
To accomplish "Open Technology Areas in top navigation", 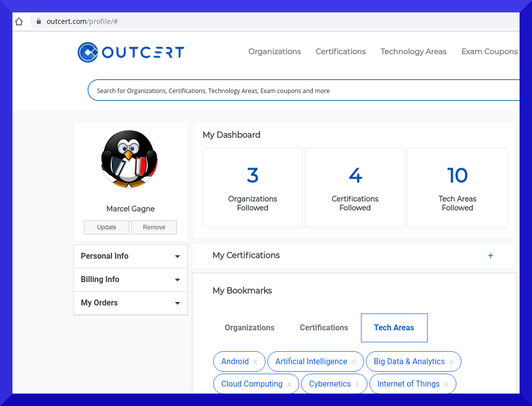I will point(413,52).
